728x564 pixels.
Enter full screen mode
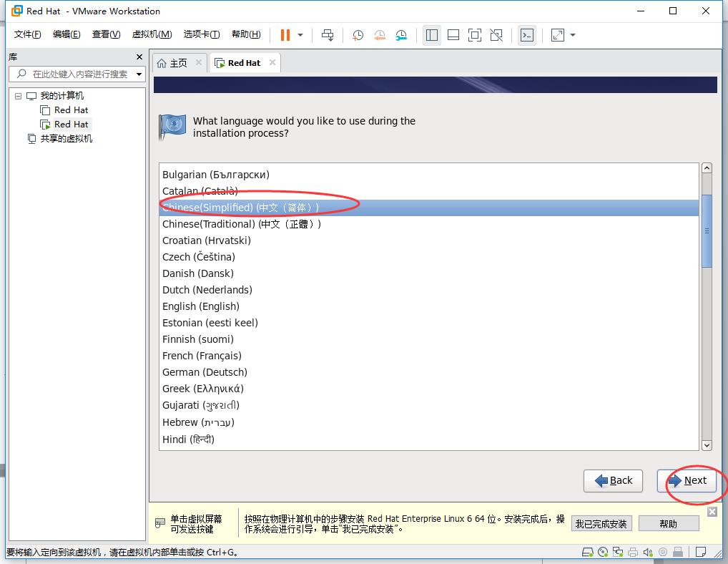coord(475,35)
